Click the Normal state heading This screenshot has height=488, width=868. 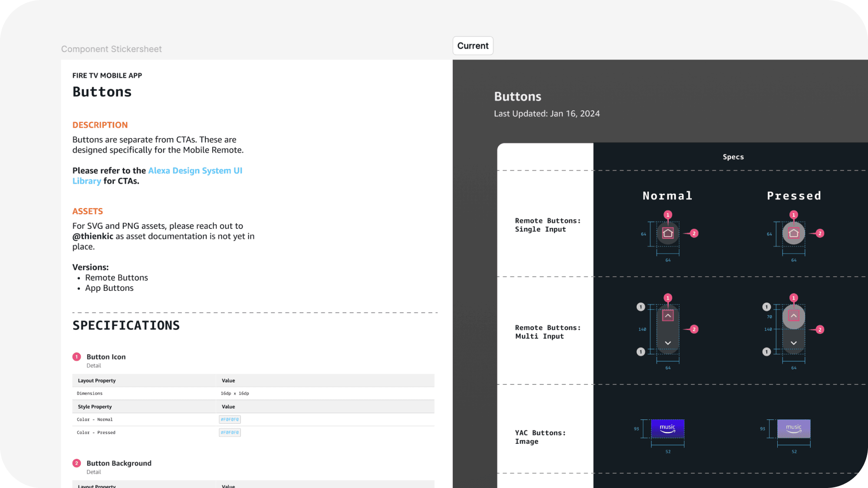pyautogui.click(x=667, y=196)
